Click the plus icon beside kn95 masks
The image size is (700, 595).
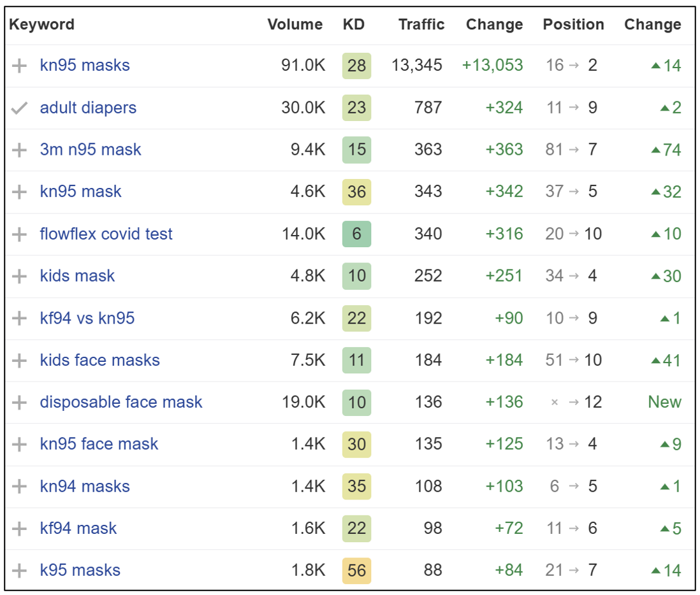pos(20,66)
